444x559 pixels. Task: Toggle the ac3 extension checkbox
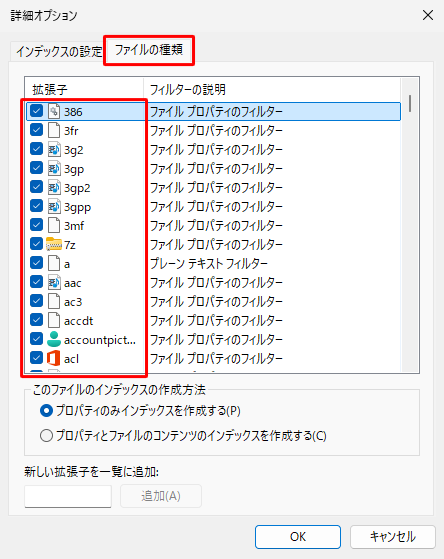pyautogui.click(x=36, y=301)
